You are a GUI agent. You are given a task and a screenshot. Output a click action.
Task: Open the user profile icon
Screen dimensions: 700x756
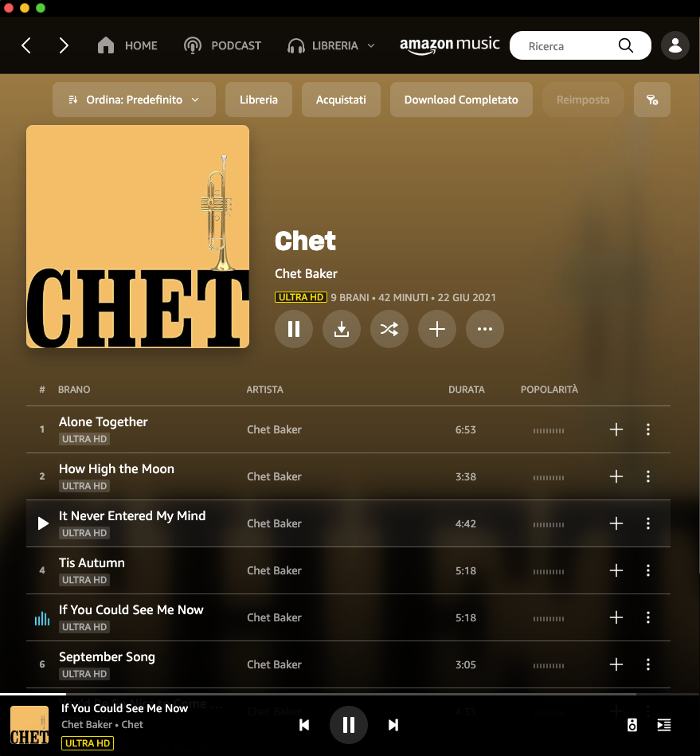tap(675, 45)
